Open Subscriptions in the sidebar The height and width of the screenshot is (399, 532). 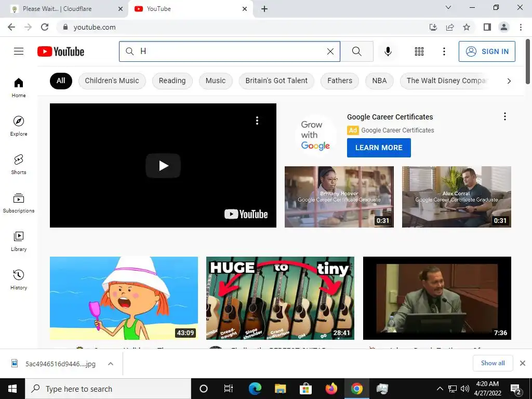point(19,203)
